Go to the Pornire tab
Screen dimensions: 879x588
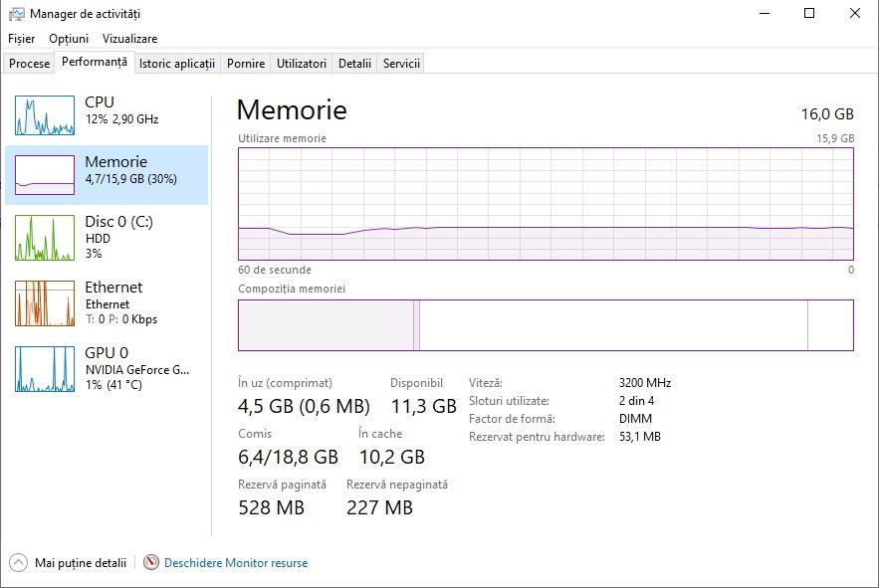tap(246, 64)
